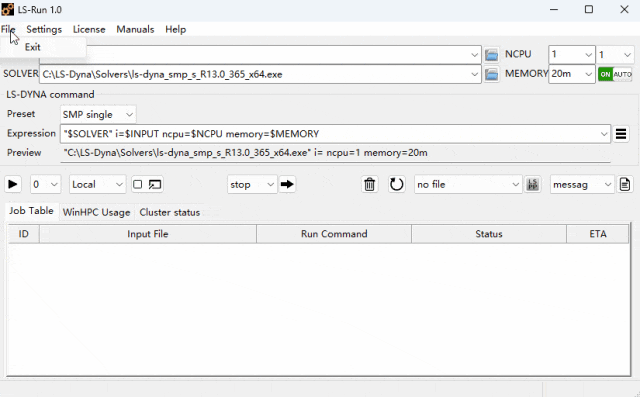This screenshot has width=640, height=397.
Task: Open the Manuals menu
Action: 135,29
